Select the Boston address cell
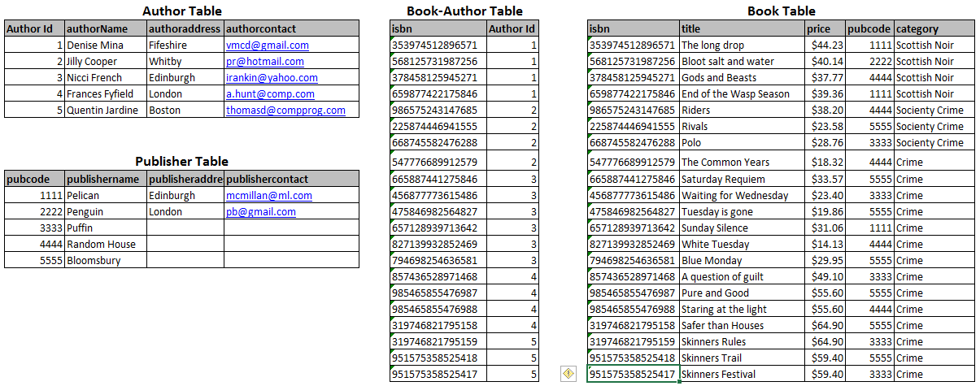 [185, 111]
